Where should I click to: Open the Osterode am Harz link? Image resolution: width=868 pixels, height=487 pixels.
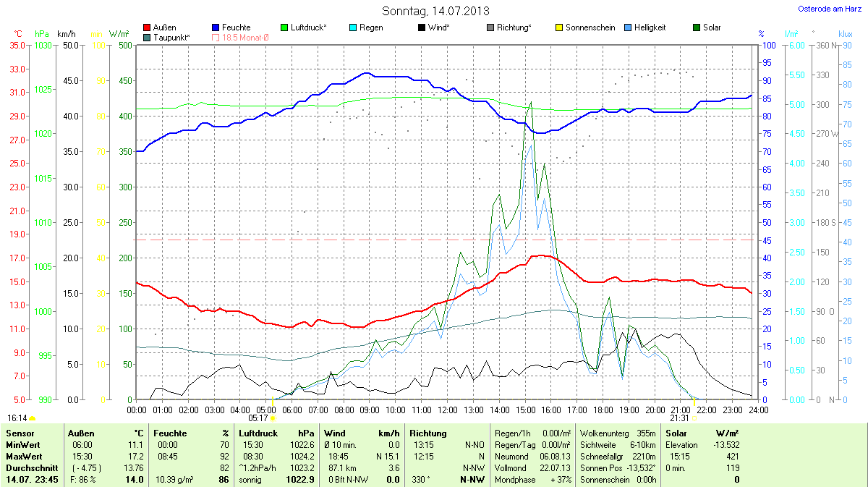pyautogui.click(x=829, y=9)
